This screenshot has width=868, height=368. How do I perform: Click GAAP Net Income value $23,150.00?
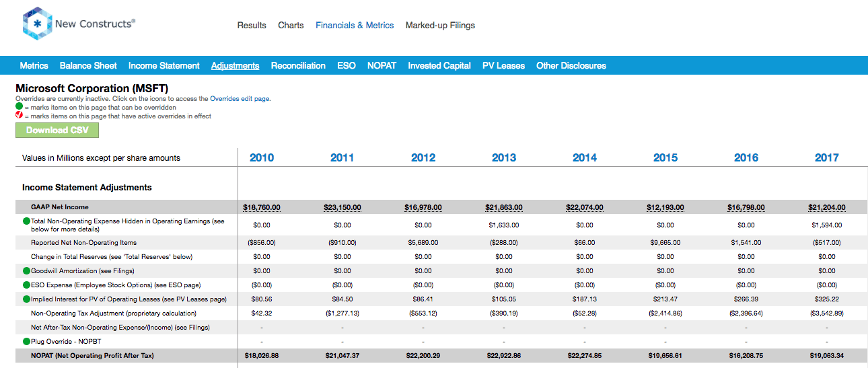tap(342, 207)
